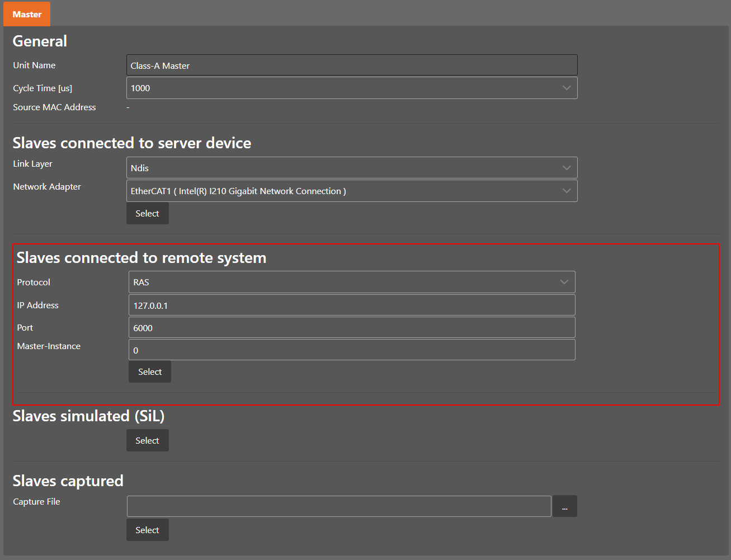This screenshot has width=731, height=560.
Task: Click the Port field containing 6000
Action: point(351,328)
